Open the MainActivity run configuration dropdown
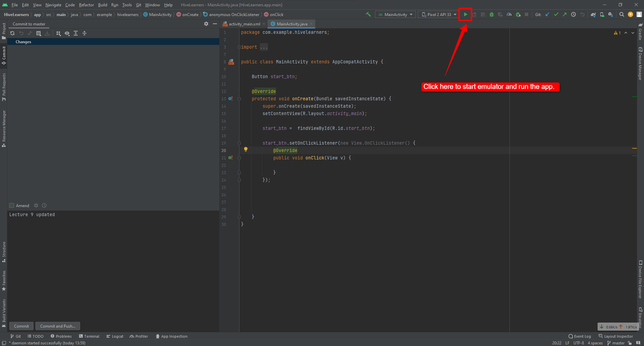Viewport: 644px width, 346px height. pyautogui.click(x=395, y=15)
